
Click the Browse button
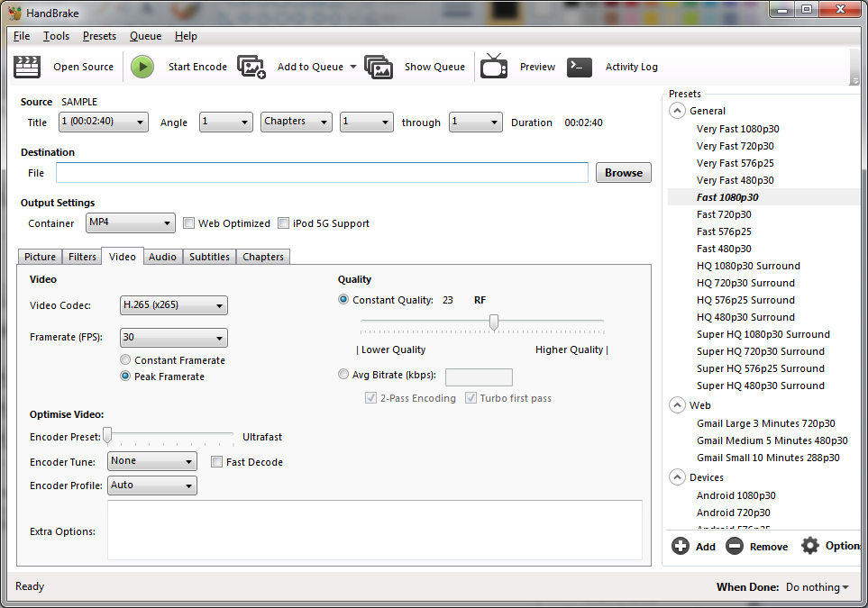tap(624, 173)
